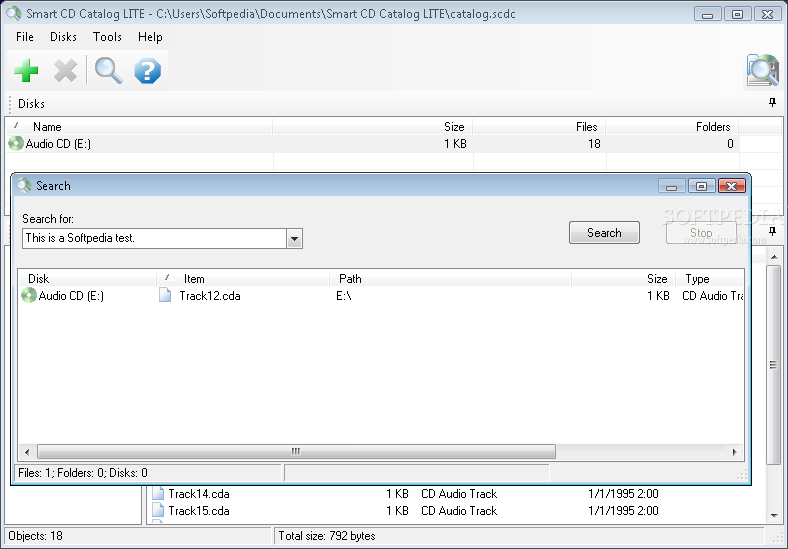788x549 pixels.
Task: Sort Disks list by Files column
Action: click(539, 127)
